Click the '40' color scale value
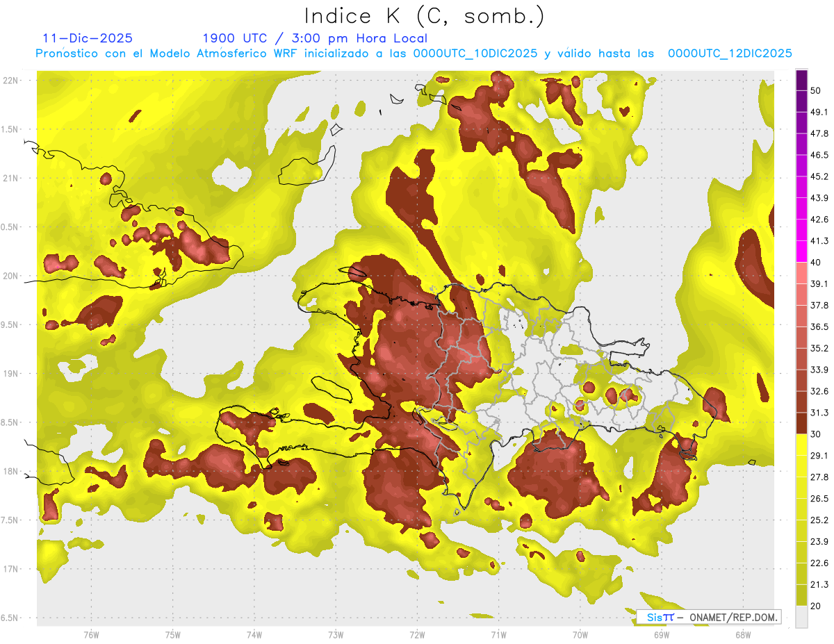834x644 pixels. 817,263
